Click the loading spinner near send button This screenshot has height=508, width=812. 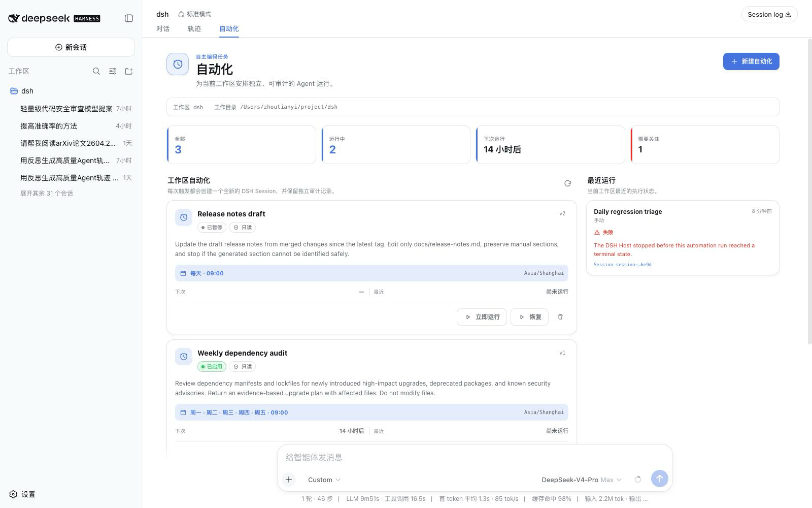(x=638, y=480)
